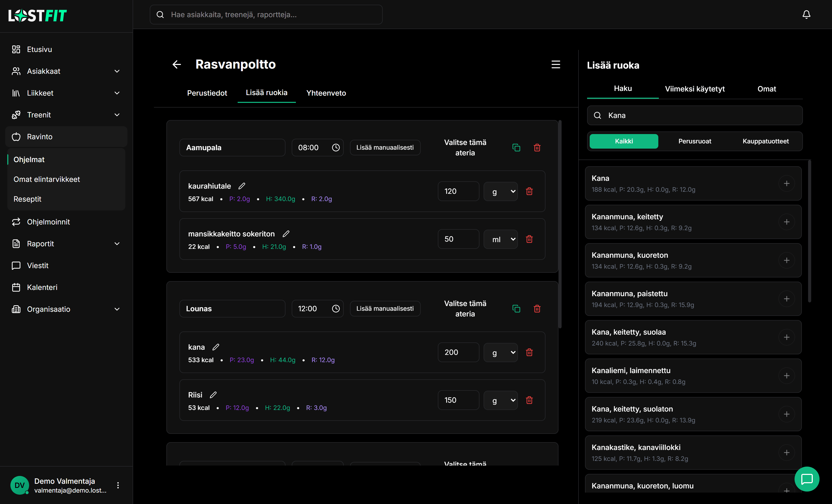Add Kananmuna, kuoreton (134 kcal) to meal
This screenshot has width=832, height=504.
786,260
